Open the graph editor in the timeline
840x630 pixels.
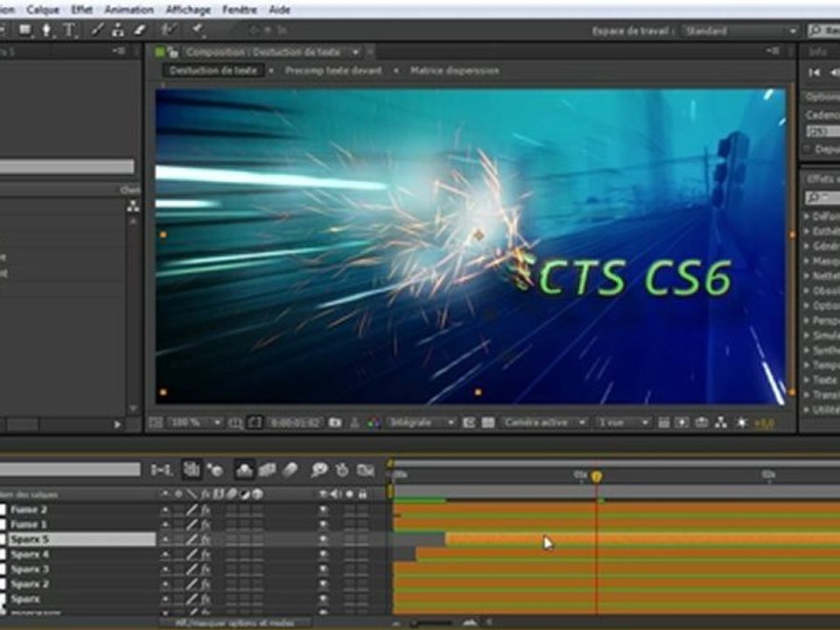366,471
